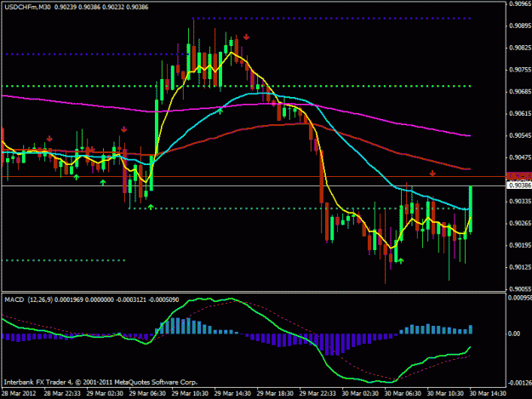Click the 0.90335 price axis label
The height and width of the screenshot is (399, 532).
click(x=520, y=202)
